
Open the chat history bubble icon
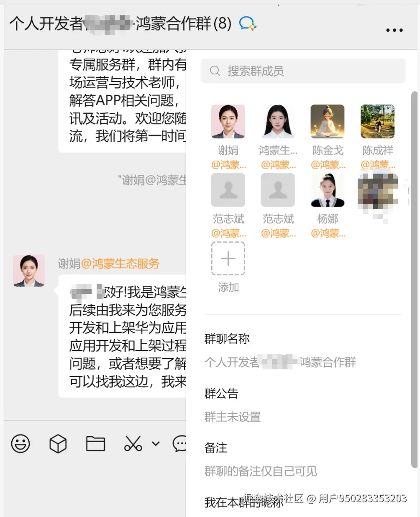click(x=180, y=444)
